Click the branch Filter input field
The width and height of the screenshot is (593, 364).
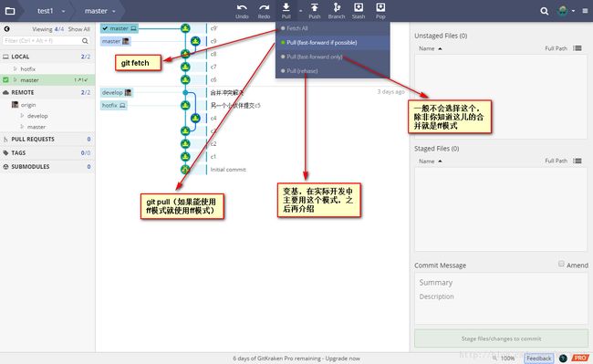coord(47,40)
